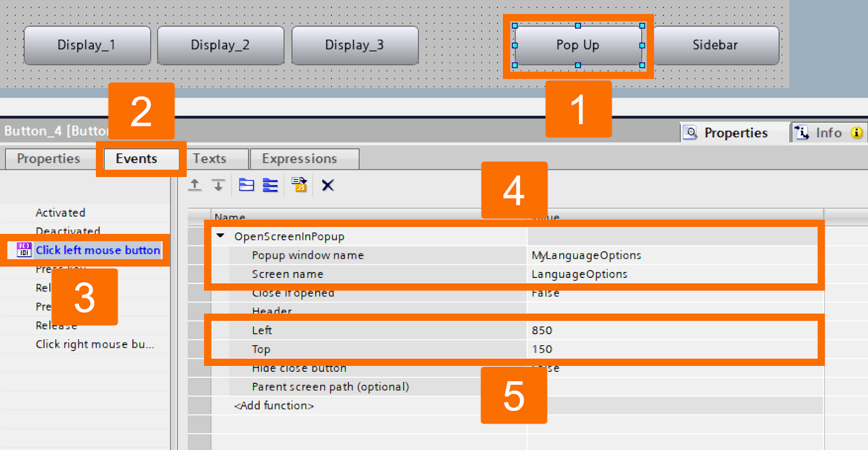Switch to the Events tab
This screenshot has height=450, width=868.
[137, 159]
